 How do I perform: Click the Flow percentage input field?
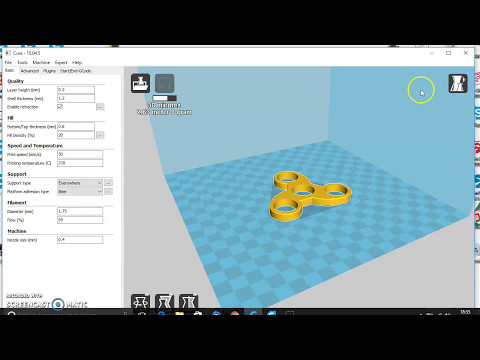pyautogui.click(x=80, y=220)
